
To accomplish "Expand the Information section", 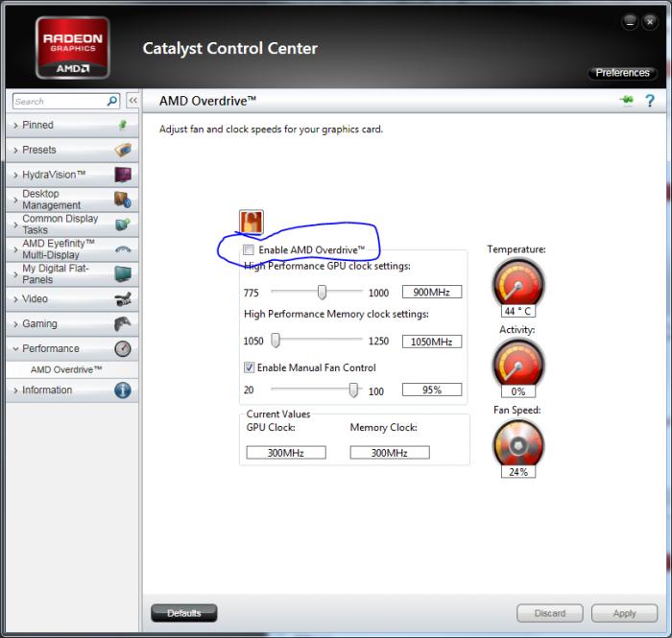I will click(72, 390).
